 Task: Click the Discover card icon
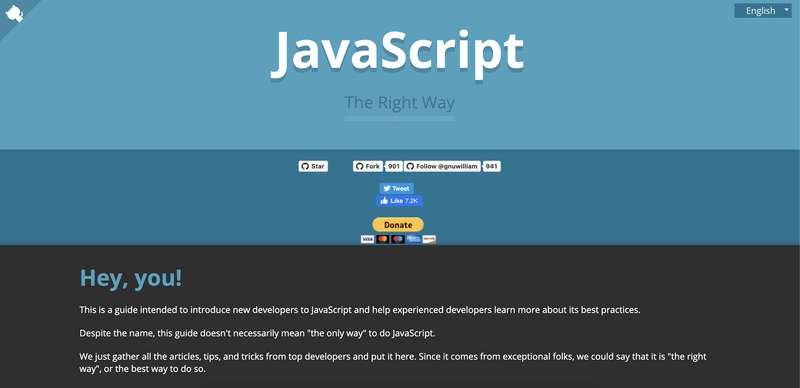429,239
